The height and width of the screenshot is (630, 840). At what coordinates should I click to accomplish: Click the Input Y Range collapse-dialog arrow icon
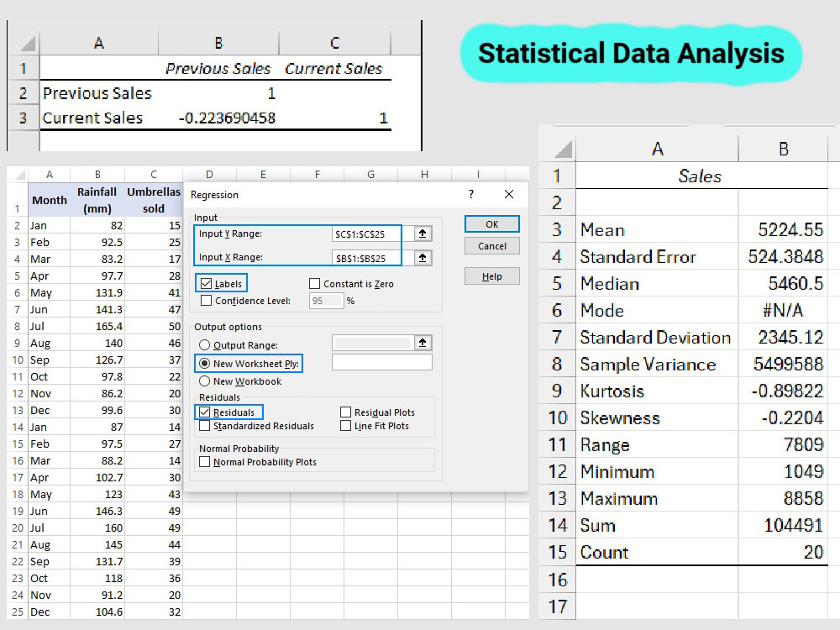pos(423,234)
